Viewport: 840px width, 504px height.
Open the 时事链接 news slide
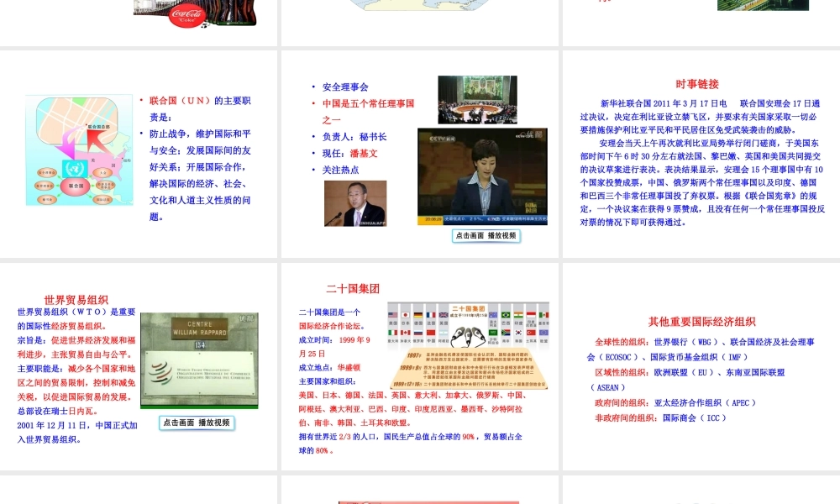[701, 154]
